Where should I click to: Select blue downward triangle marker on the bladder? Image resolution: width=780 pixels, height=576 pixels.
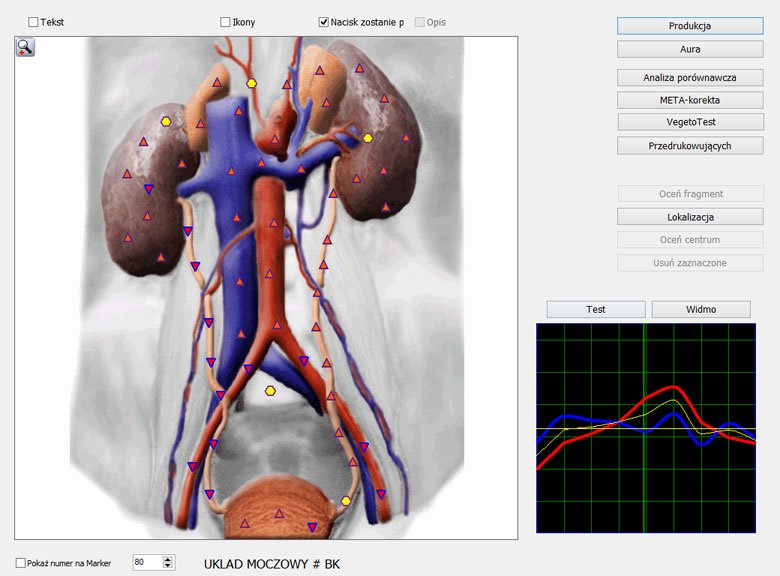click(x=312, y=527)
